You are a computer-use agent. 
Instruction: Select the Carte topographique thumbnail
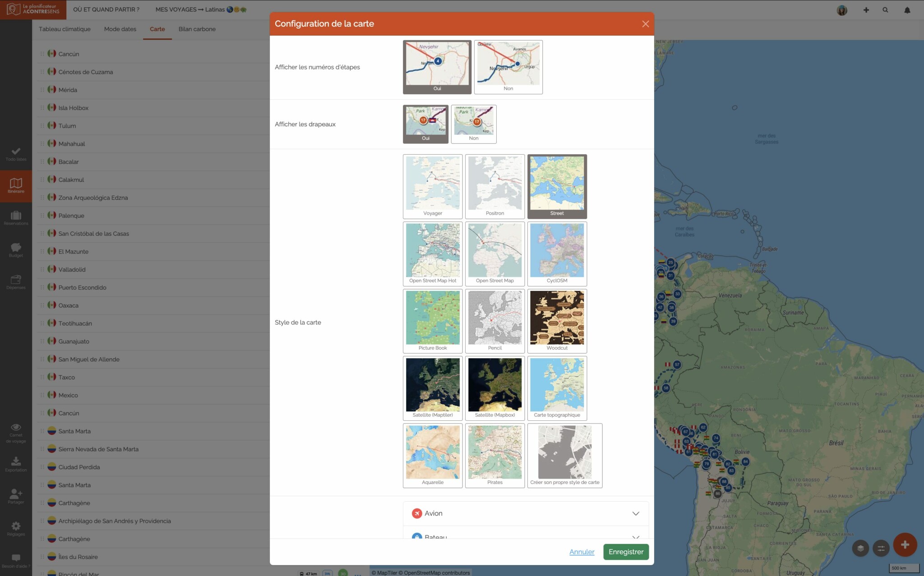click(x=557, y=388)
